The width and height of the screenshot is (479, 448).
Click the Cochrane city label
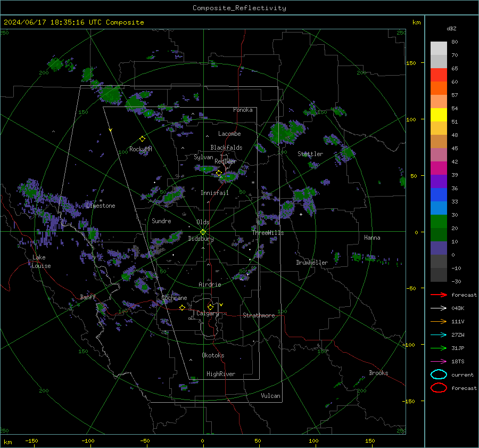[x=174, y=298]
